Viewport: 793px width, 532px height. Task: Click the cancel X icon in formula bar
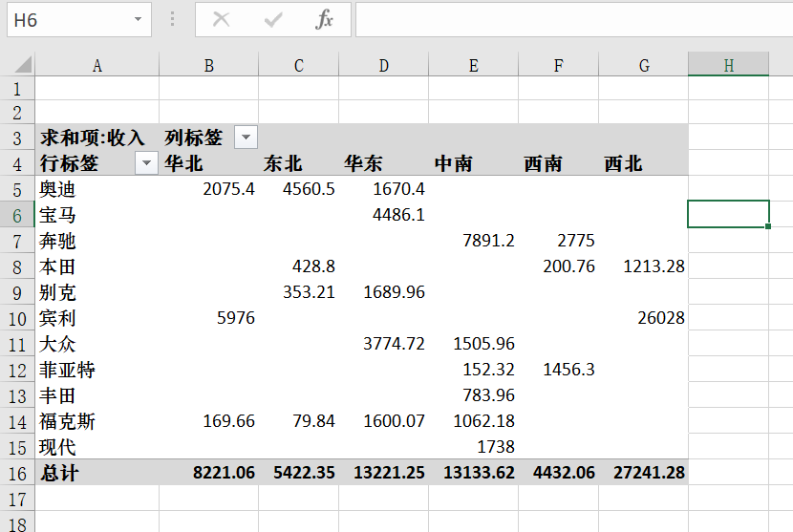click(221, 20)
